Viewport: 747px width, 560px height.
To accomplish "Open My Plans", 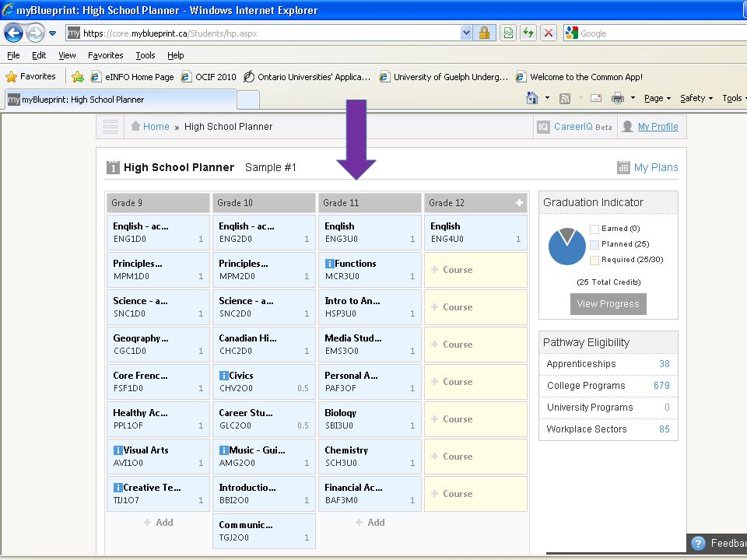I will click(x=647, y=168).
